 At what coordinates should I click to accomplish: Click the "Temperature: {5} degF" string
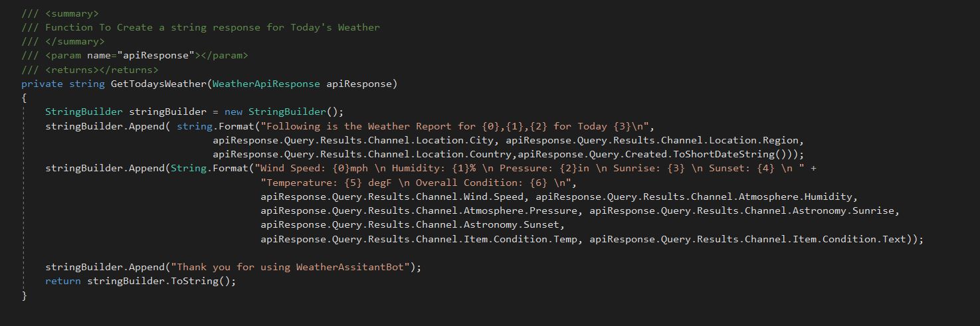tap(419, 183)
